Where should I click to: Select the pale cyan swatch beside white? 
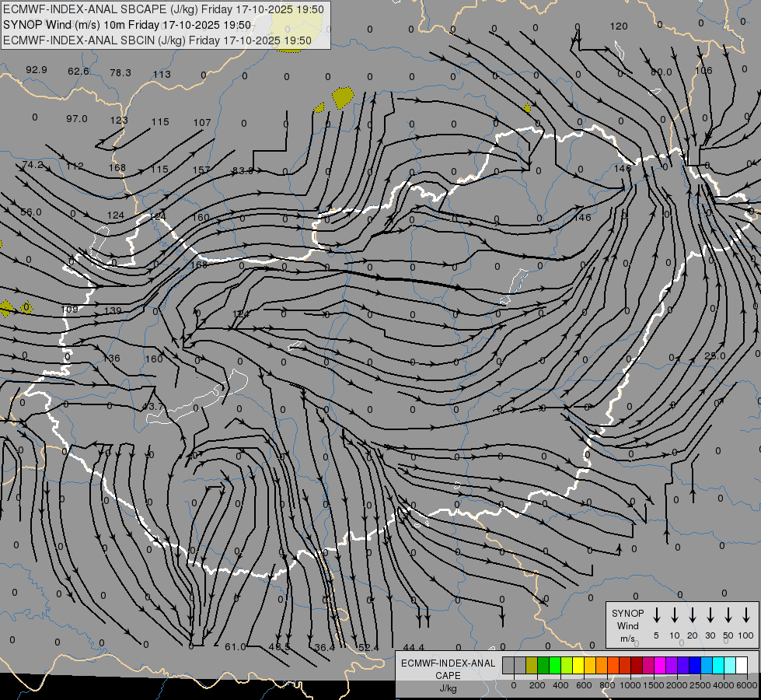click(730, 666)
